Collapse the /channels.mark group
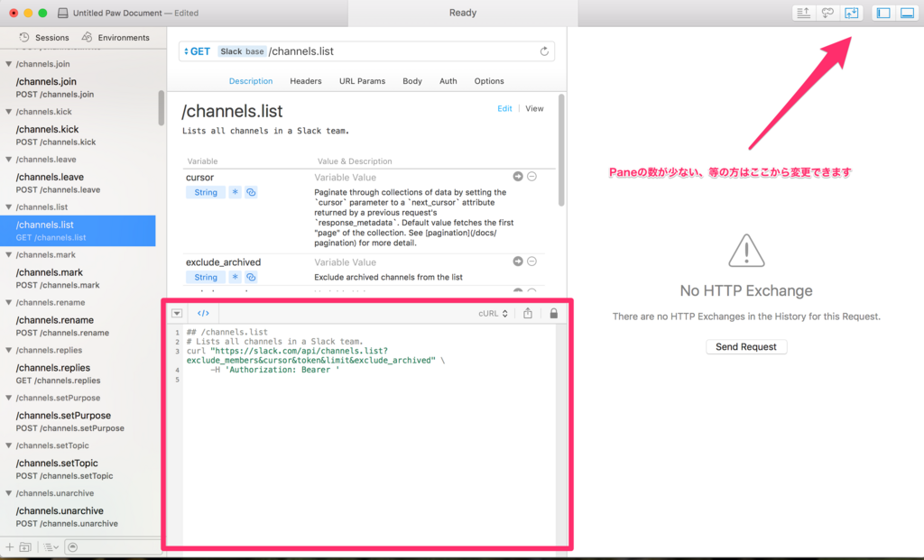The image size is (924, 560). tap(8, 254)
